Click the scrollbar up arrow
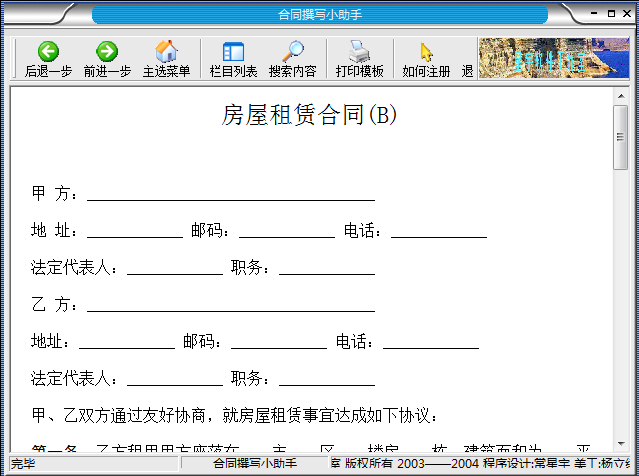The width and height of the screenshot is (639, 476). click(x=620, y=95)
